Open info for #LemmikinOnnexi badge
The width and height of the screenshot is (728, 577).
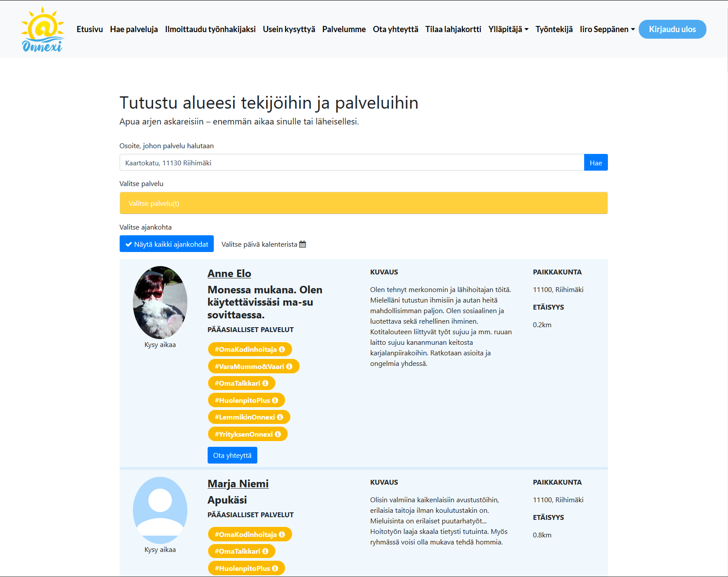click(x=281, y=417)
